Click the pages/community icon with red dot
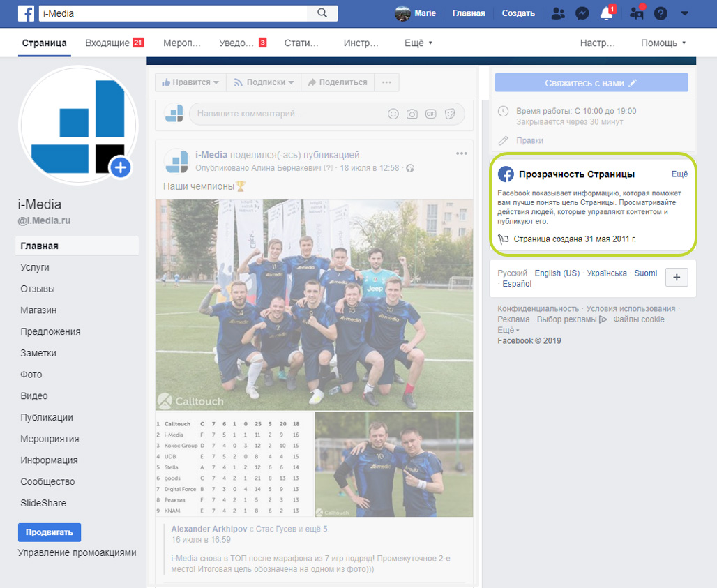717x588 pixels. 637,13
